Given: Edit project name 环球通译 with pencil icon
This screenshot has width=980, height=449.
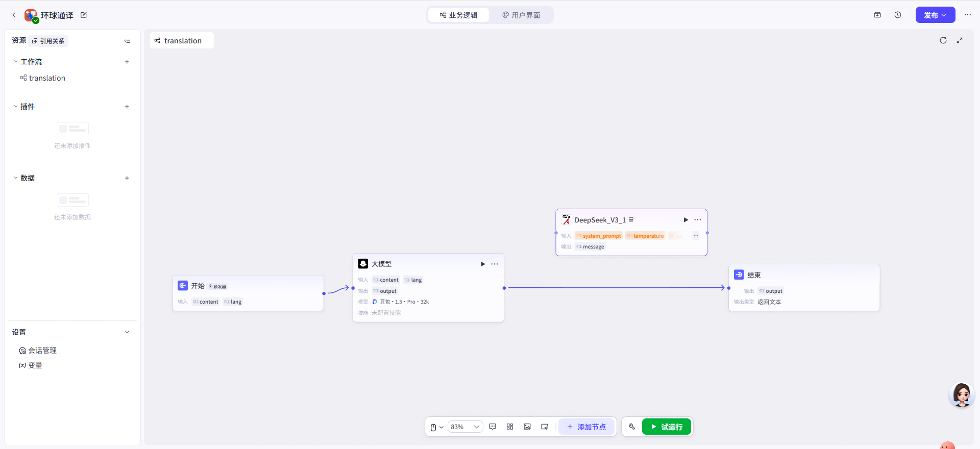Looking at the screenshot, I should [x=84, y=15].
